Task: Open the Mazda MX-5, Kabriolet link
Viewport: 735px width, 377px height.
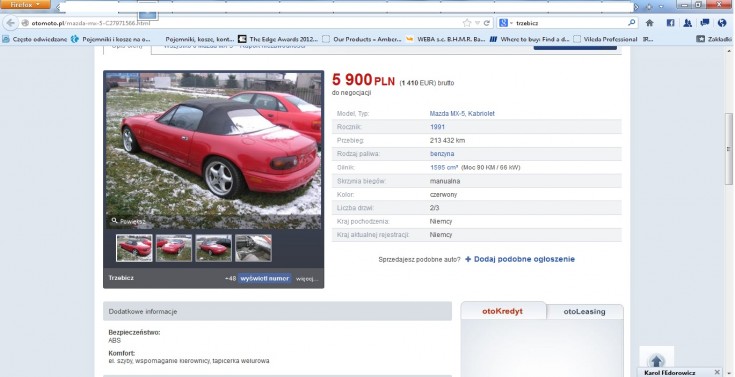Action: [x=462, y=113]
